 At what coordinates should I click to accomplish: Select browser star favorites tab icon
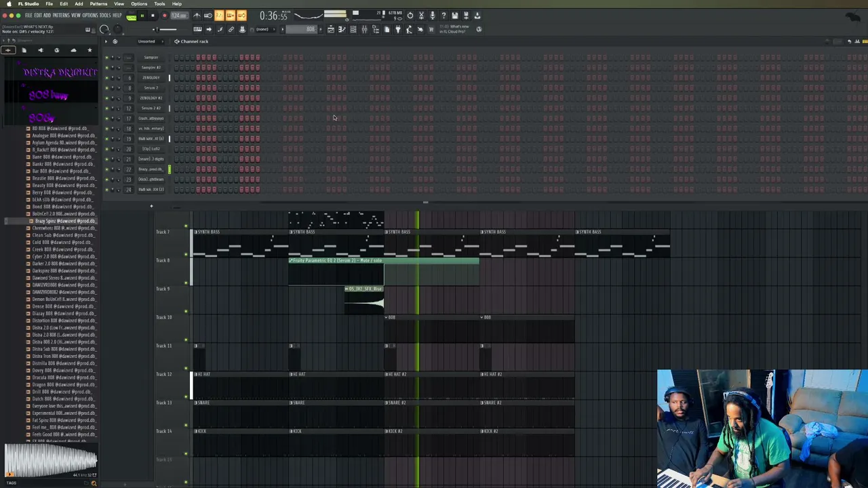pyautogui.click(x=90, y=50)
